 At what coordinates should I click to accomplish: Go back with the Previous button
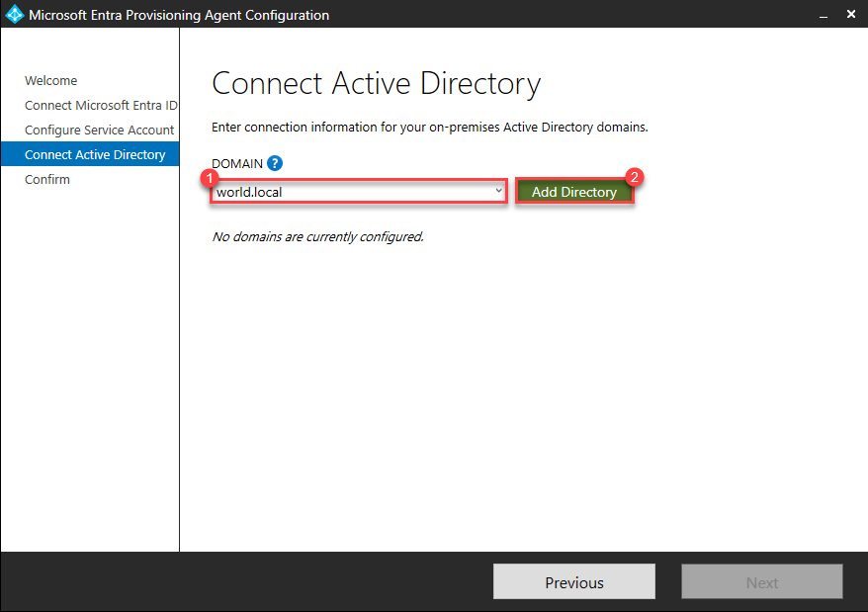(x=574, y=582)
